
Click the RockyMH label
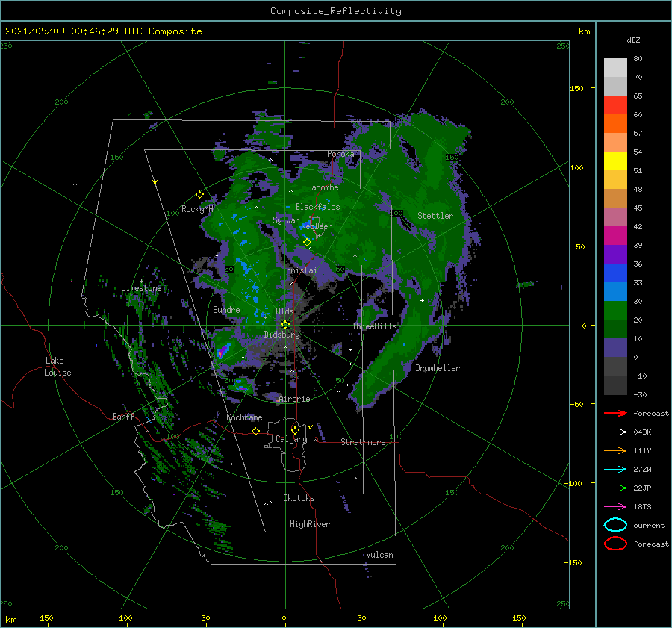pyautogui.click(x=197, y=209)
